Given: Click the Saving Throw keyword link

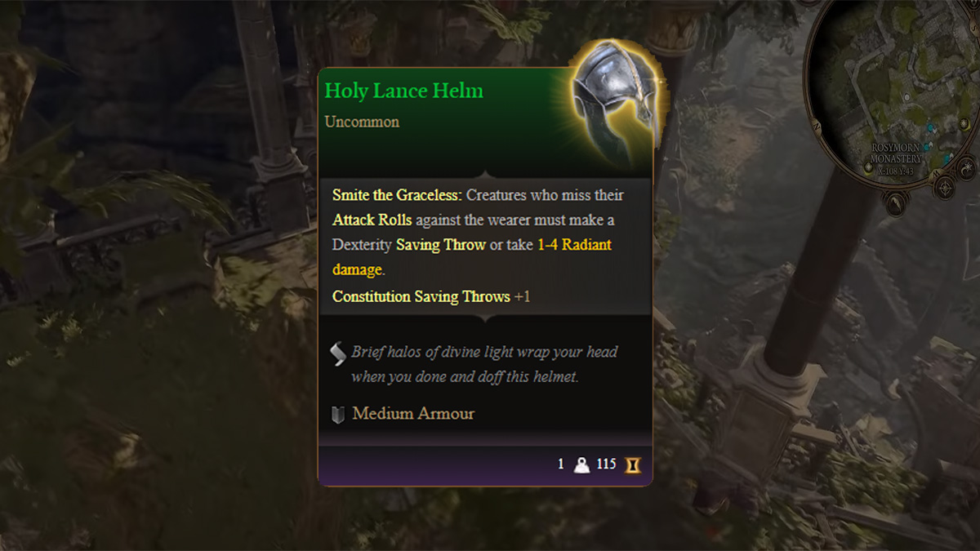Looking at the screenshot, I should click(441, 245).
